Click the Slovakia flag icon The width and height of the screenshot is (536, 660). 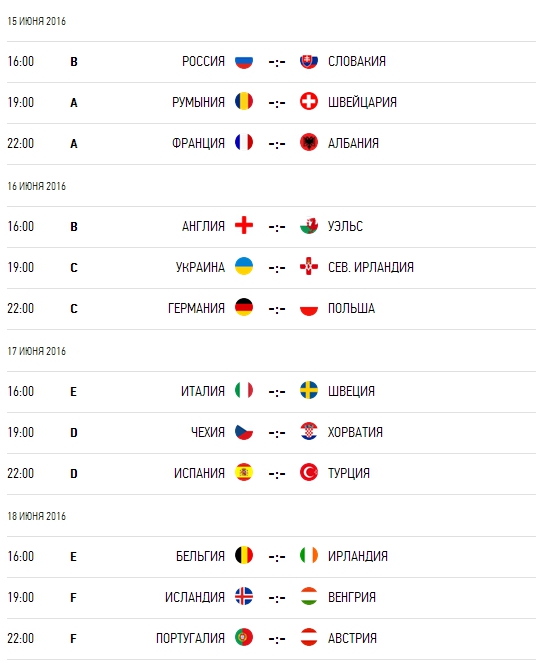point(309,61)
